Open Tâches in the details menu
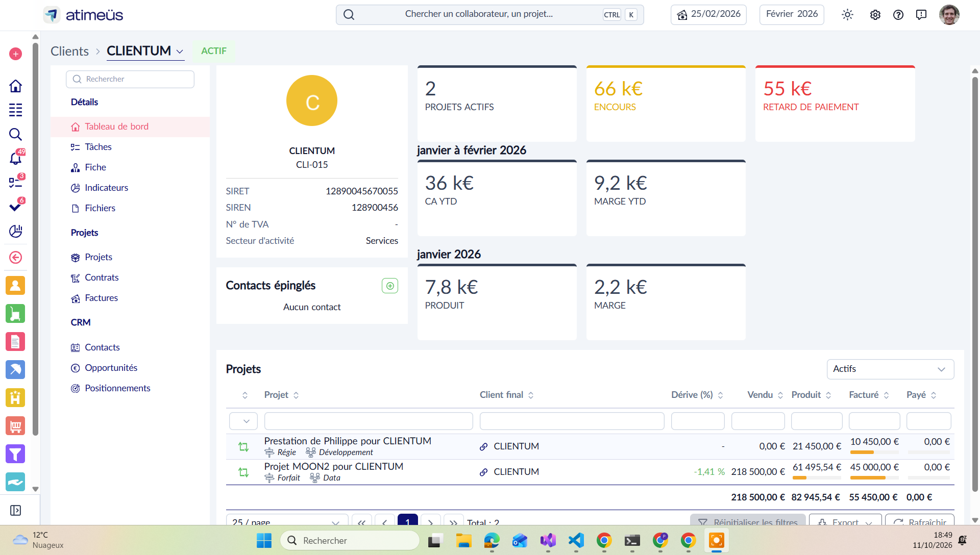Viewport: 980px width, 555px height. pos(98,147)
